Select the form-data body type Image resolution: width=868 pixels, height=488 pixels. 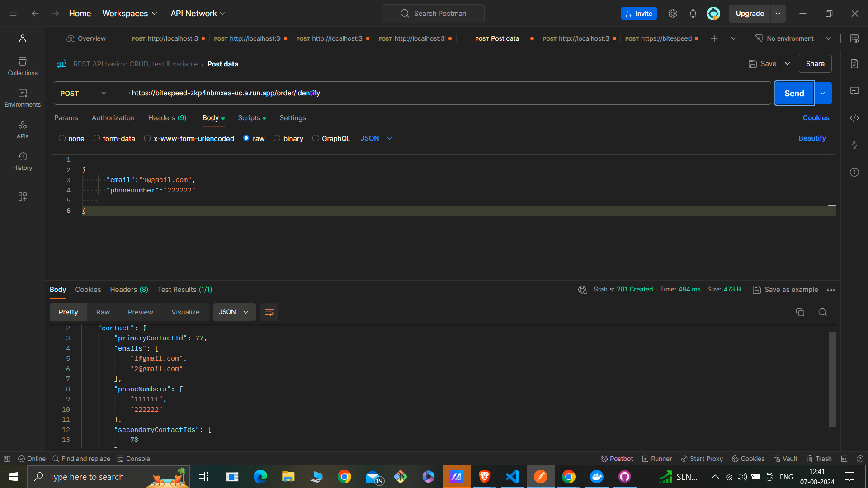(97, 138)
